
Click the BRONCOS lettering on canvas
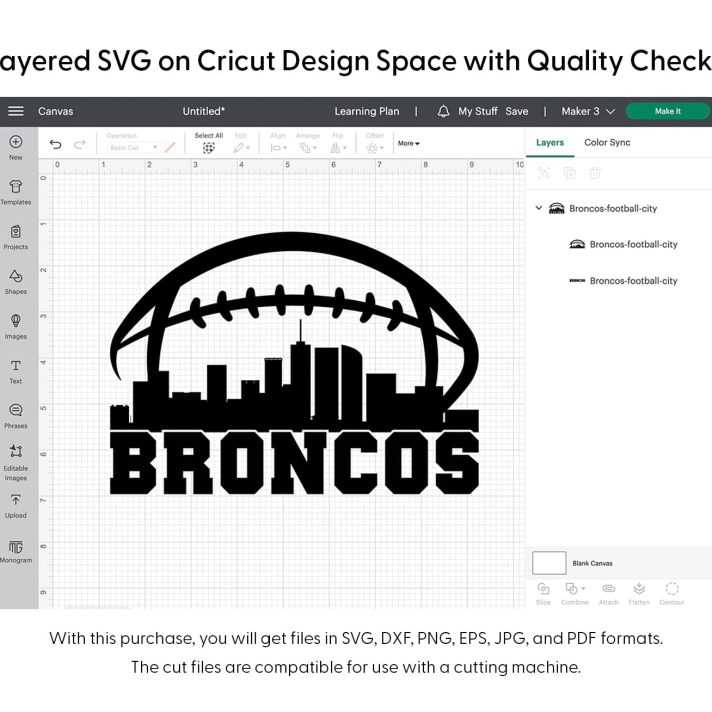[x=294, y=463]
